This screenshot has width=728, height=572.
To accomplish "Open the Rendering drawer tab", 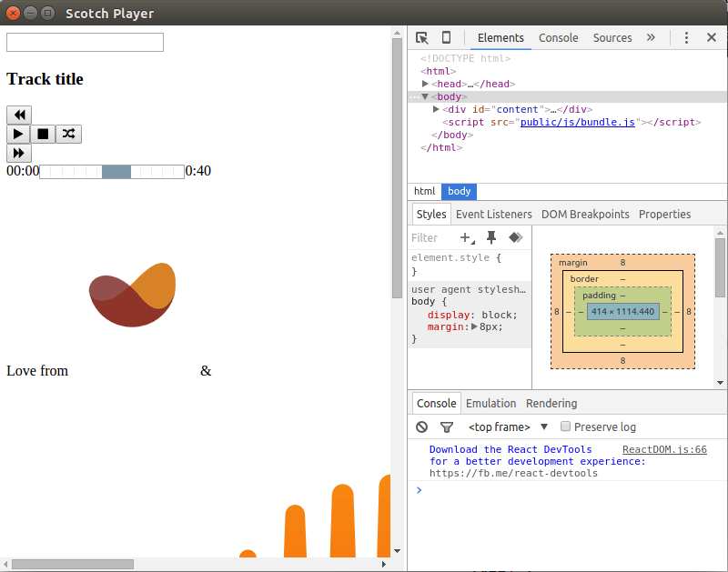I will [551, 403].
